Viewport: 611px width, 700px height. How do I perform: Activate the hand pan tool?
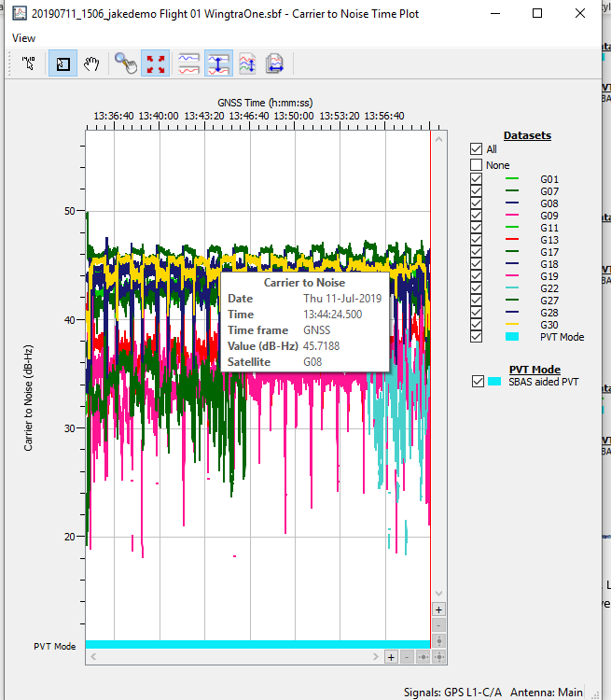(x=91, y=64)
